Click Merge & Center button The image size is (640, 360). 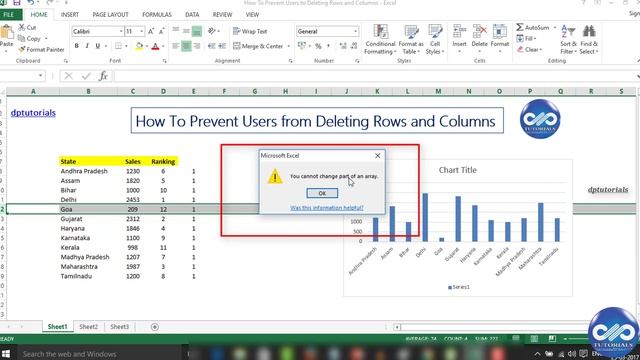point(258,46)
